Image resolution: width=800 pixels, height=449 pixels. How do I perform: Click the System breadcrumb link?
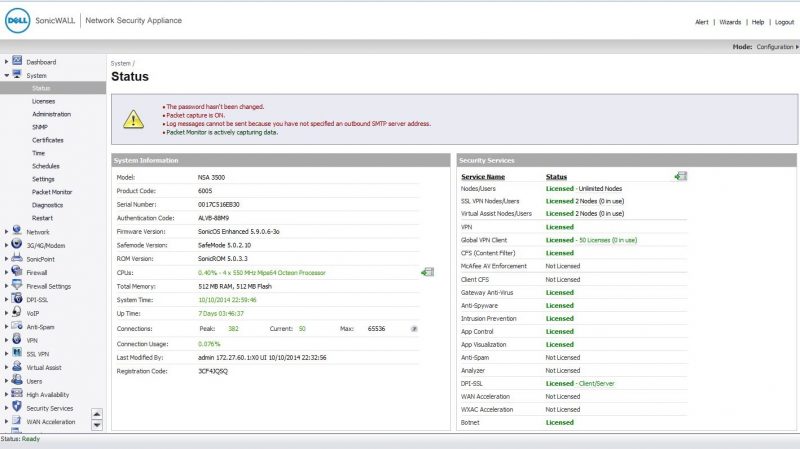(x=120, y=64)
